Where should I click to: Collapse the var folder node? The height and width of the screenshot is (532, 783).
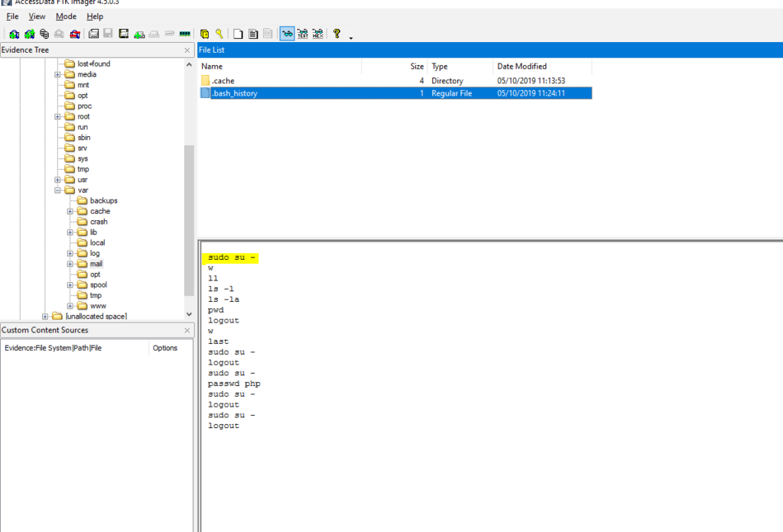58,190
